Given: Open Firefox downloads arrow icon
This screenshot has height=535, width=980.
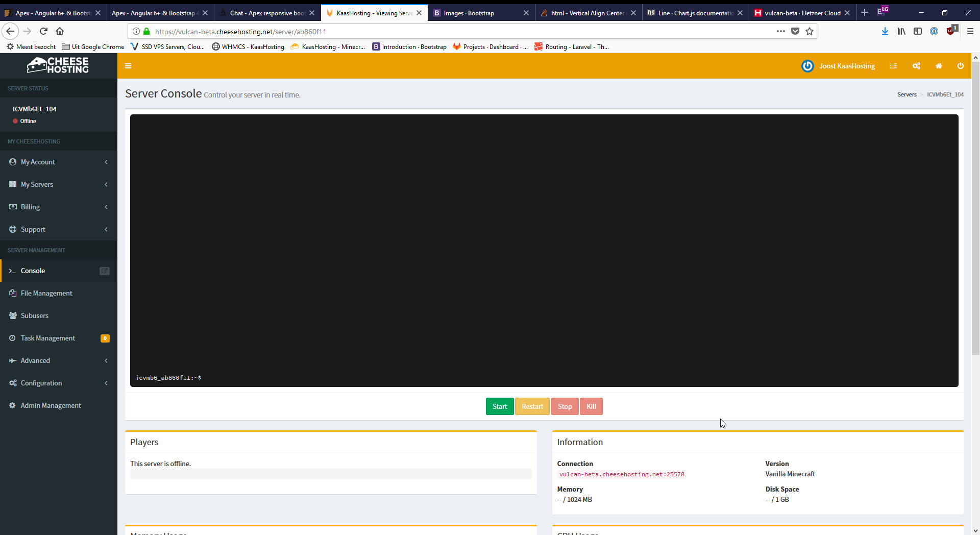Looking at the screenshot, I should point(885,32).
